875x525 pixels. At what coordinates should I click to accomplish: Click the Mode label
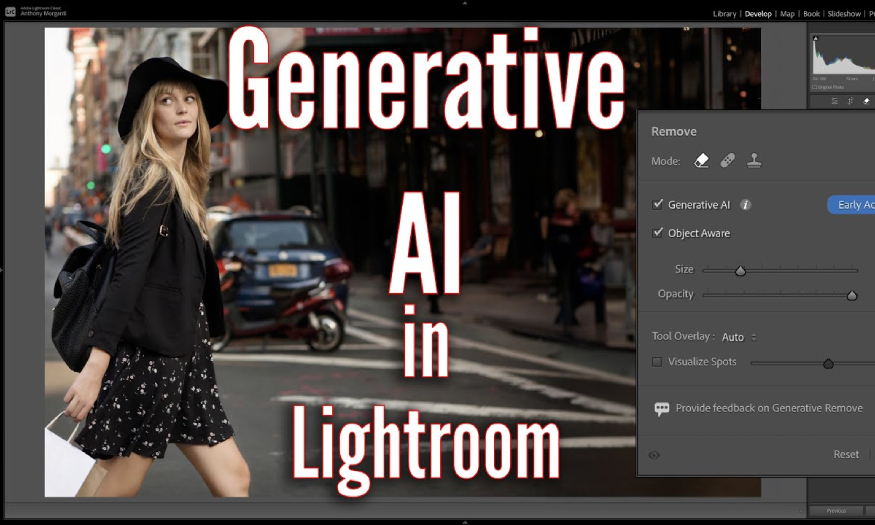[x=666, y=161]
